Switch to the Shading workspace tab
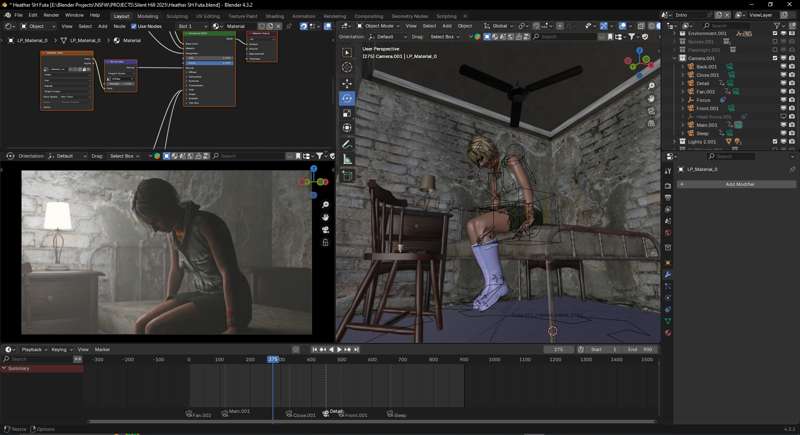The height and width of the screenshot is (435, 800). tap(274, 16)
